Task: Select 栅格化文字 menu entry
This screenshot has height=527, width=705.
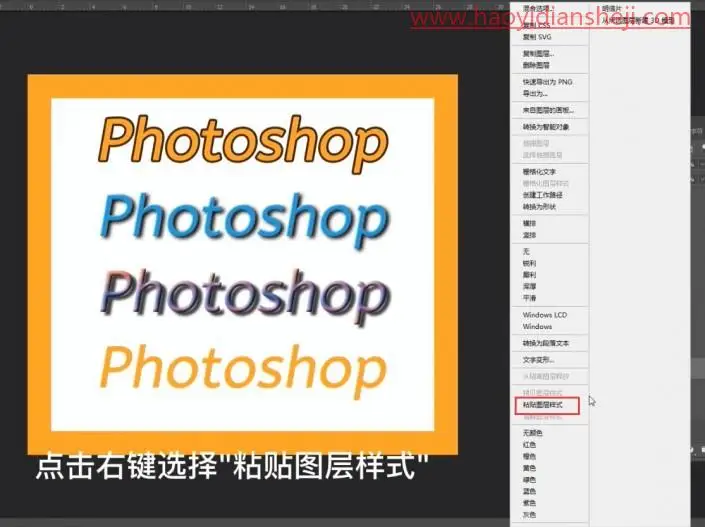Action: pos(539,172)
